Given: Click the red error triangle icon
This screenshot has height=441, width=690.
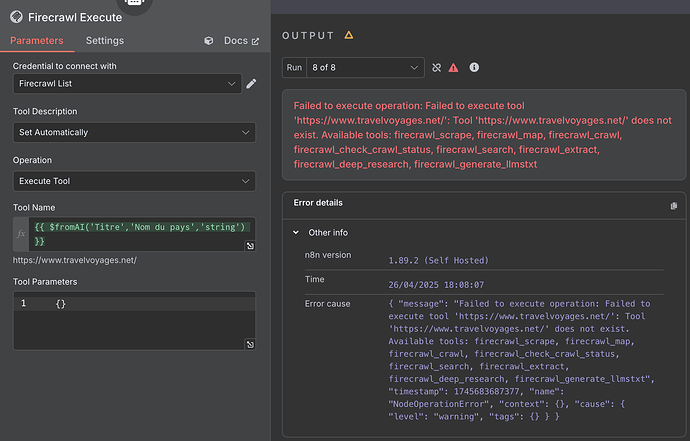Looking at the screenshot, I should coord(453,67).
